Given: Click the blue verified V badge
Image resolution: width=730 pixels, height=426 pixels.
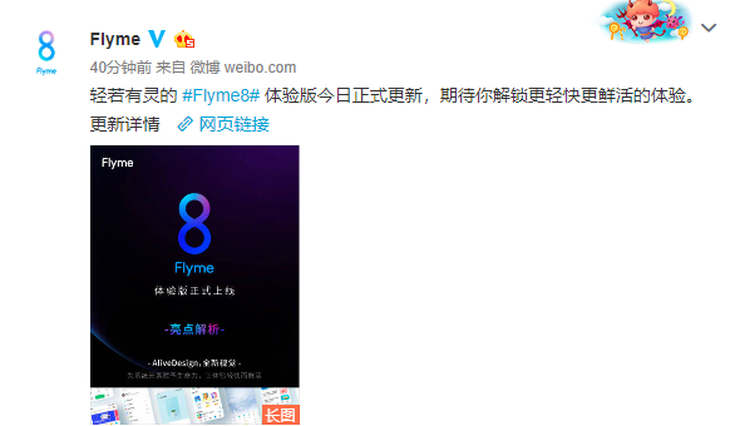Looking at the screenshot, I should click(157, 39).
